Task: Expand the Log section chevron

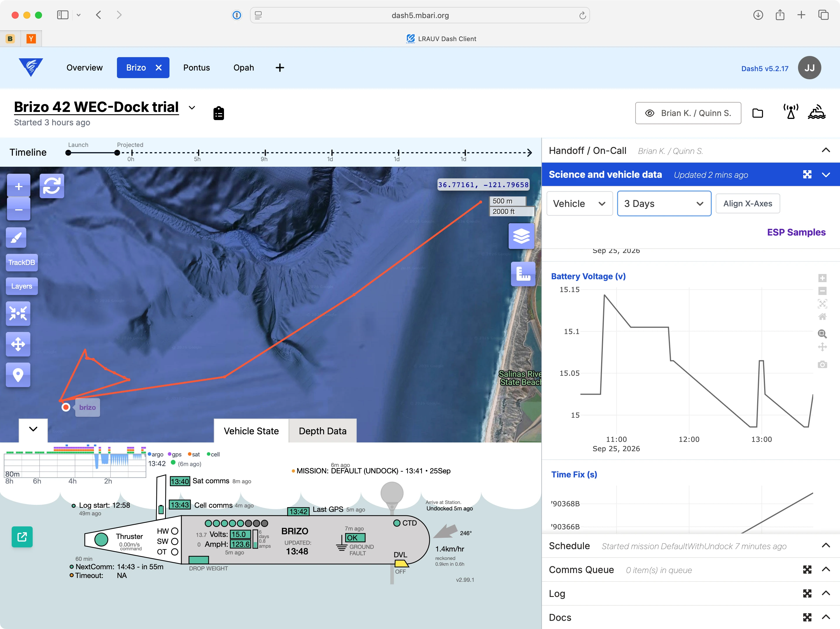Action: [826, 593]
